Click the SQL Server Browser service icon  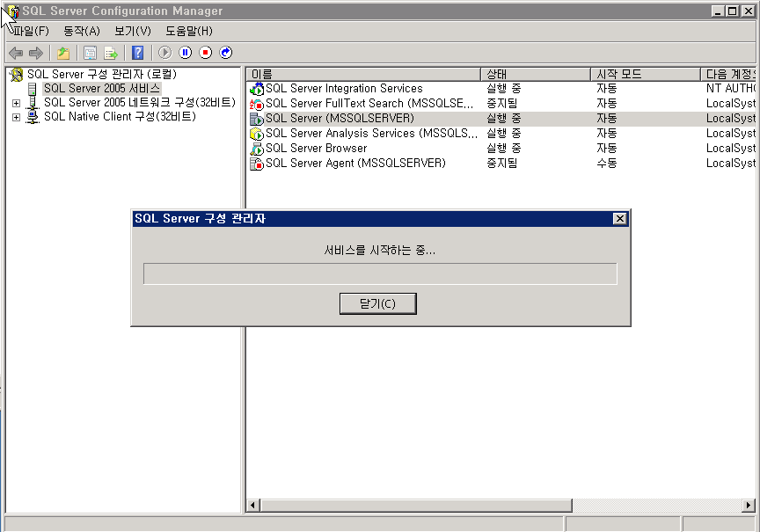pos(256,149)
